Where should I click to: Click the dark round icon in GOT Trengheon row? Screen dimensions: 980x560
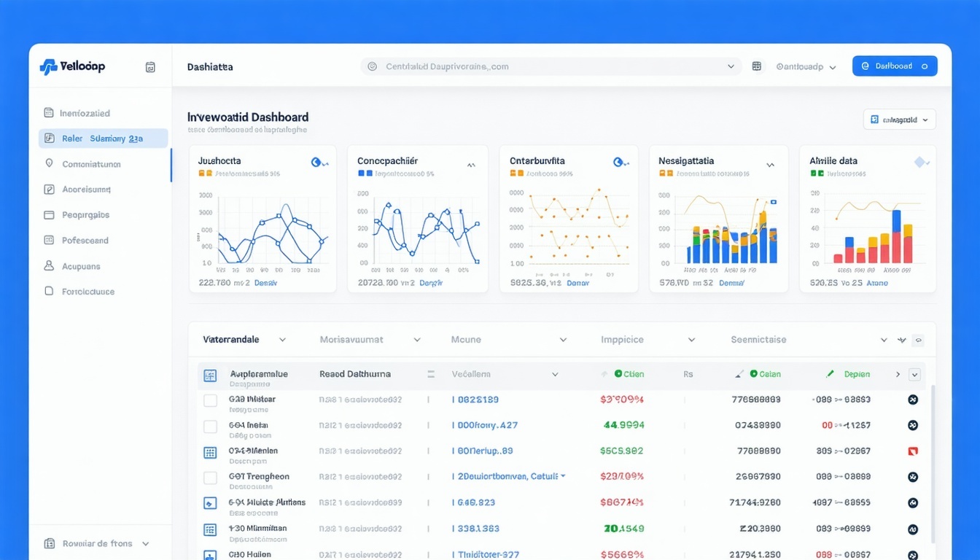(912, 477)
